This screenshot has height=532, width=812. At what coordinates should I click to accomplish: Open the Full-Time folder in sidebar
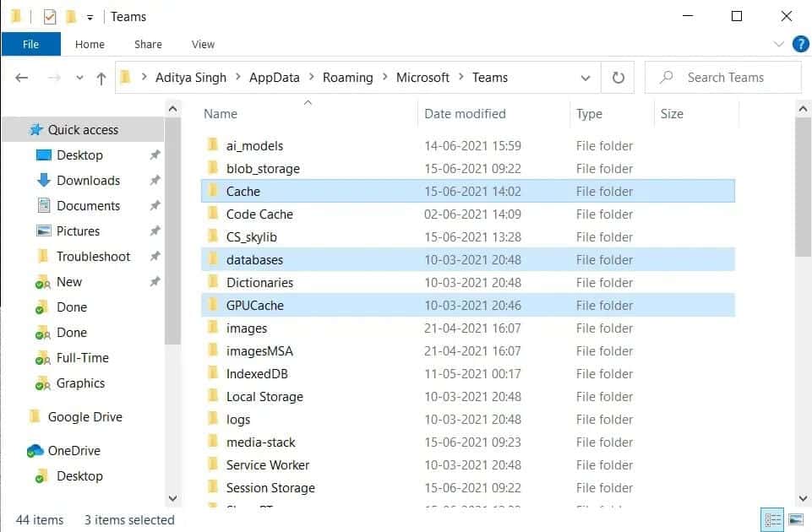pos(82,357)
